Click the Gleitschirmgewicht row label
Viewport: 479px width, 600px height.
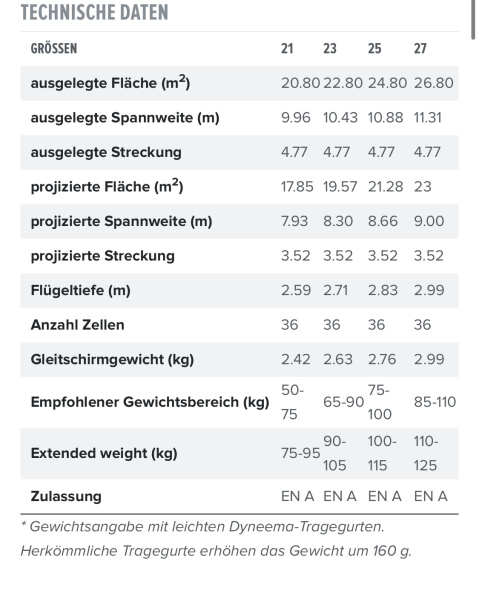click(x=112, y=360)
